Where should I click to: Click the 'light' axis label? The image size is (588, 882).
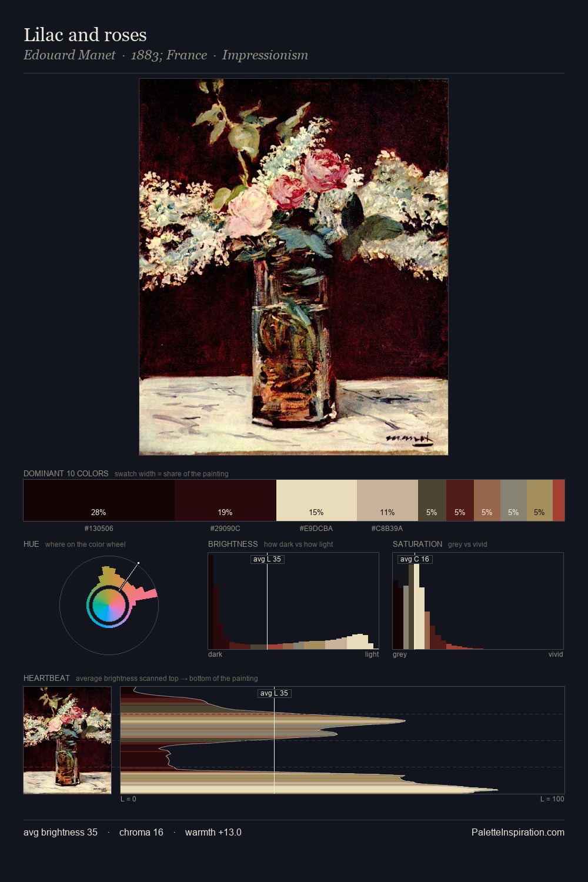click(372, 654)
